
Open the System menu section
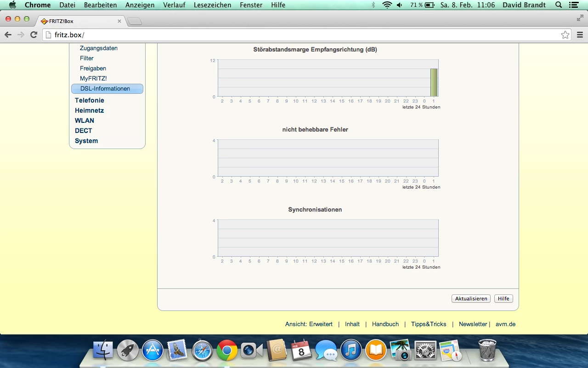86,141
